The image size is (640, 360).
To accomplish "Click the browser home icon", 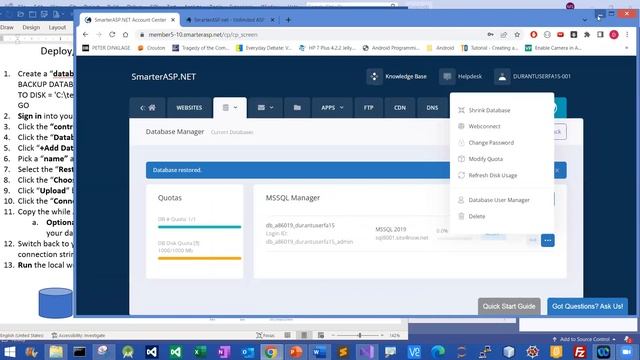I will pos(126,35).
